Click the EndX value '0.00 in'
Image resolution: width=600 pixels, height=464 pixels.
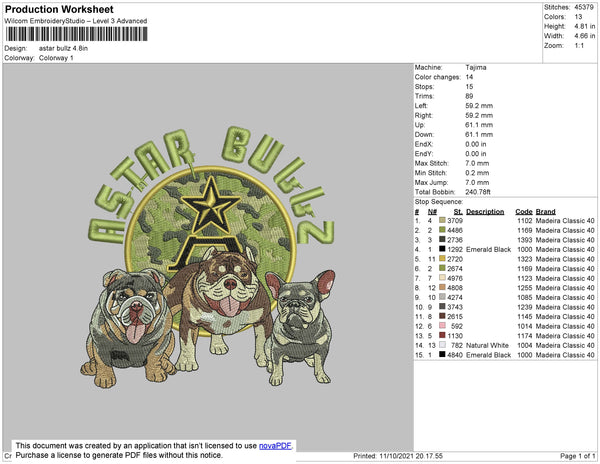(x=476, y=144)
